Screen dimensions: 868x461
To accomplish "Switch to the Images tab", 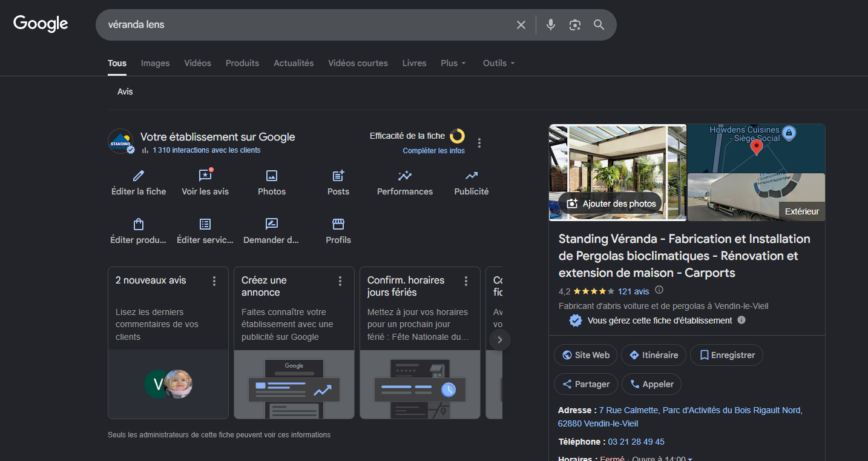I will click(156, 63).
